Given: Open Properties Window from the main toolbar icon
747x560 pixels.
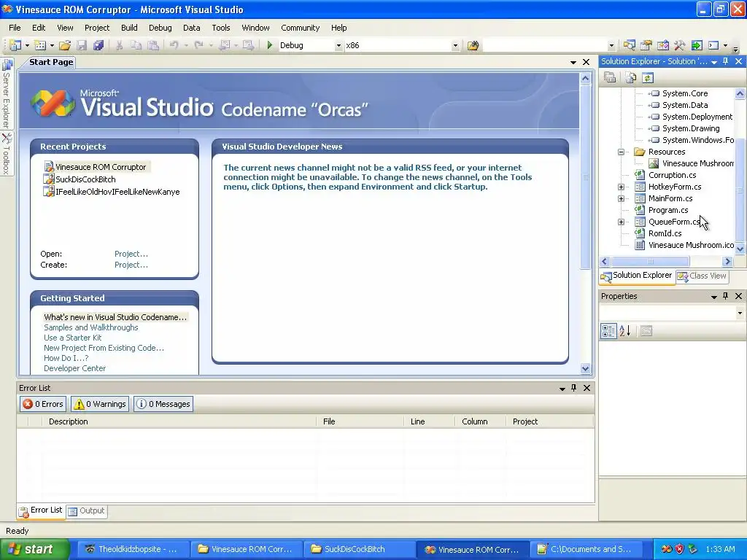Looking at the screenshot, I should coord(646,45).
